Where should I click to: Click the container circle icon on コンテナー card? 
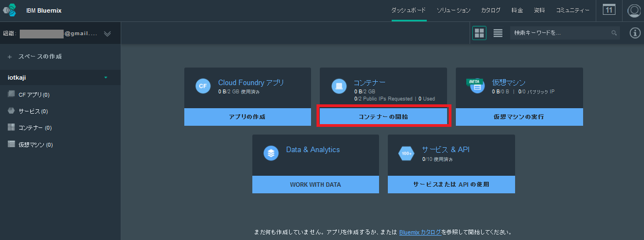coord(339,86)
